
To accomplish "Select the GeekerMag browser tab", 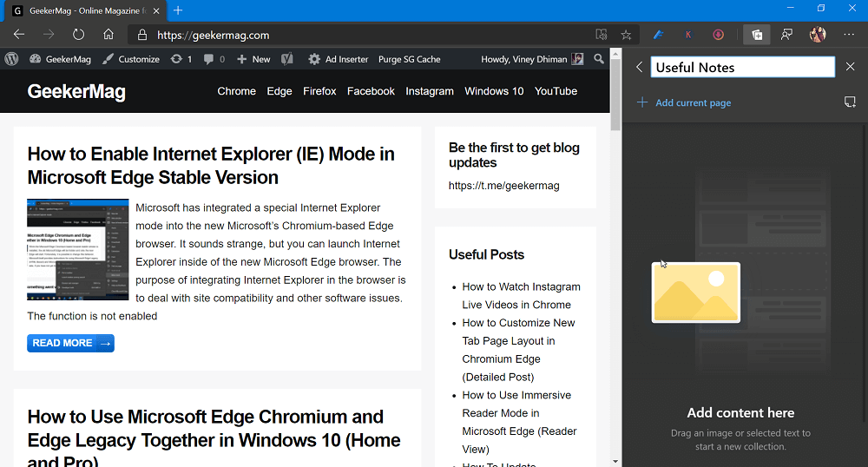I will click(86, 10).
